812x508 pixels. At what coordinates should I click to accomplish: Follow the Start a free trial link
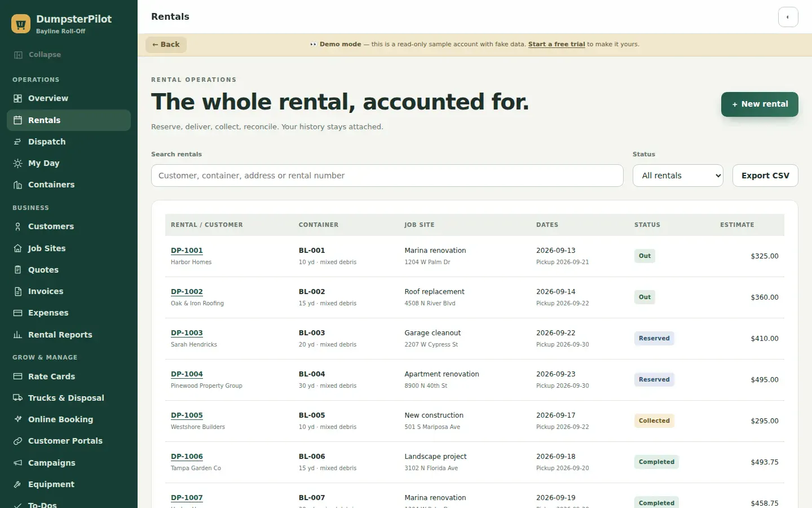tap(557, 44)
